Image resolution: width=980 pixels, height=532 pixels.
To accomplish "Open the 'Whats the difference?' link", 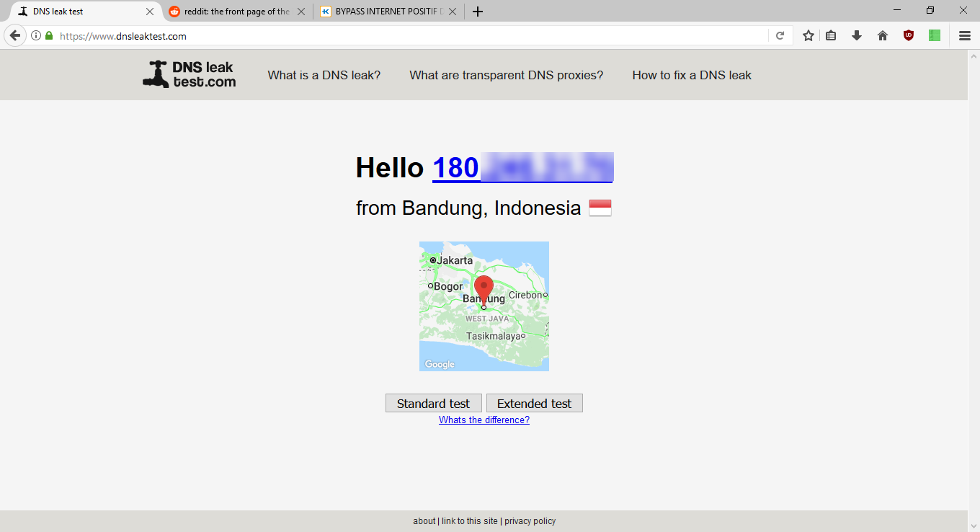I will coord(484,420).
